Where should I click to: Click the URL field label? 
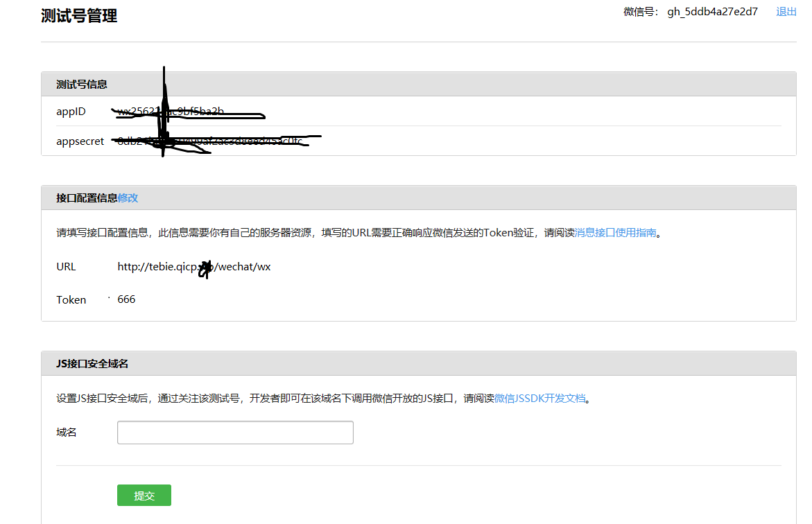(66, 267)
